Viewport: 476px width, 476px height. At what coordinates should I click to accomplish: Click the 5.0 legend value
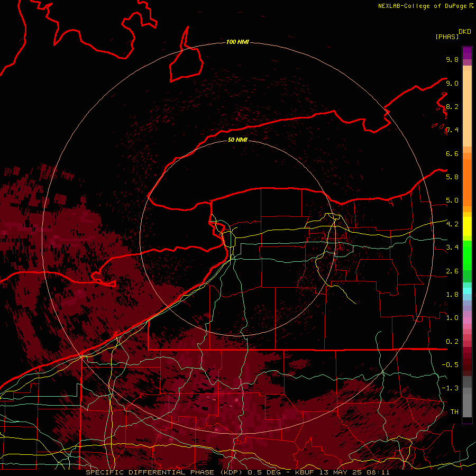click(452, 200)
